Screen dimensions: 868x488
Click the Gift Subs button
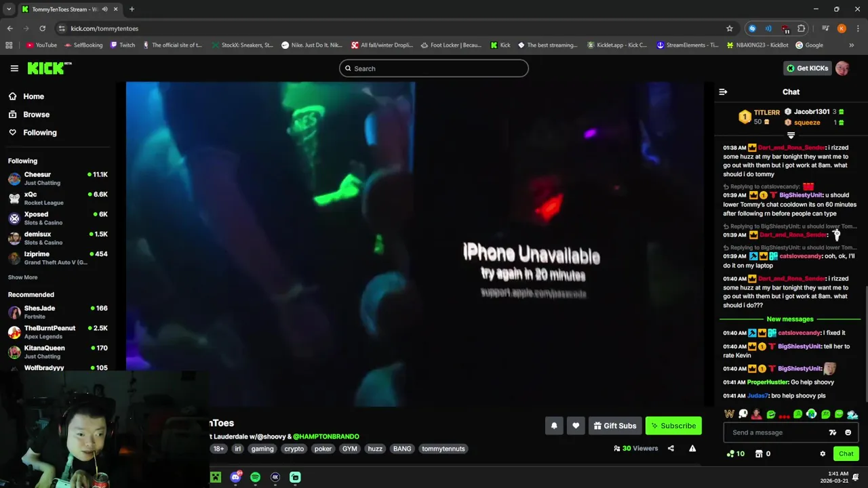pos(615,426)
